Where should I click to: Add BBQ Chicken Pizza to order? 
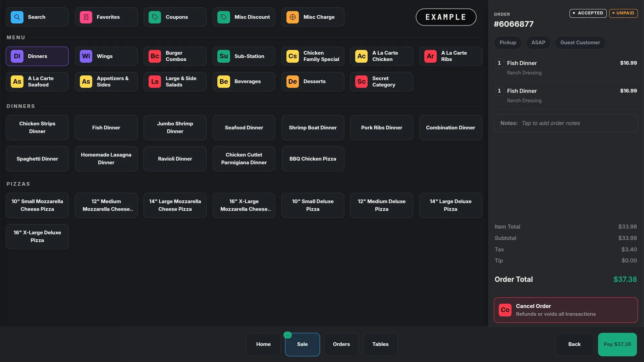click(x=313, y=159)
